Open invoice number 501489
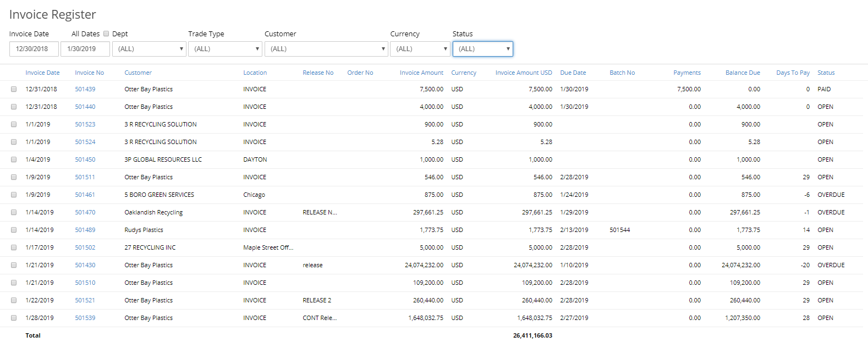 click(x=85, y=230)
